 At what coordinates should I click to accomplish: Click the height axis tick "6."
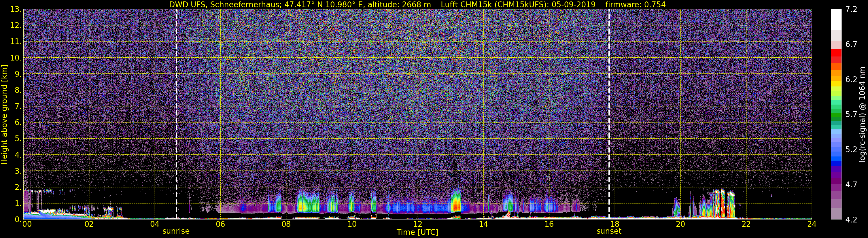coord(18,123)
